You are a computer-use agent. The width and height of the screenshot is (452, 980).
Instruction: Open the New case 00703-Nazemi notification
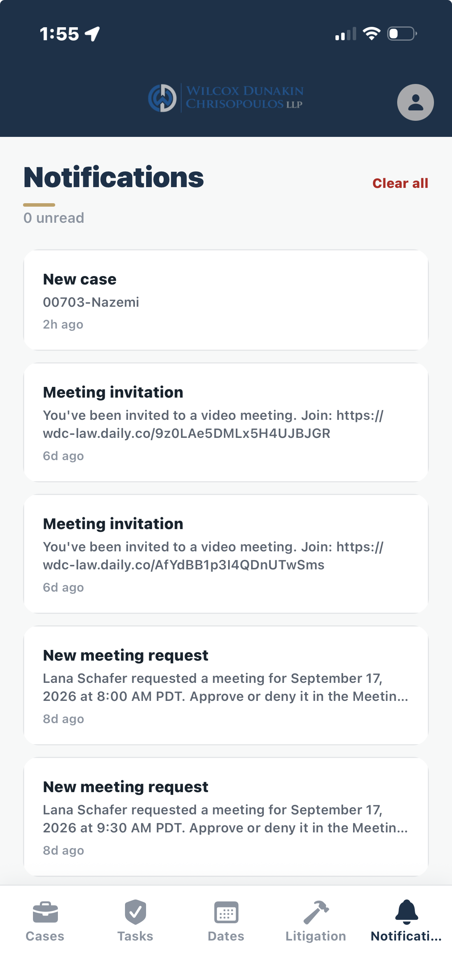point(226,300)
